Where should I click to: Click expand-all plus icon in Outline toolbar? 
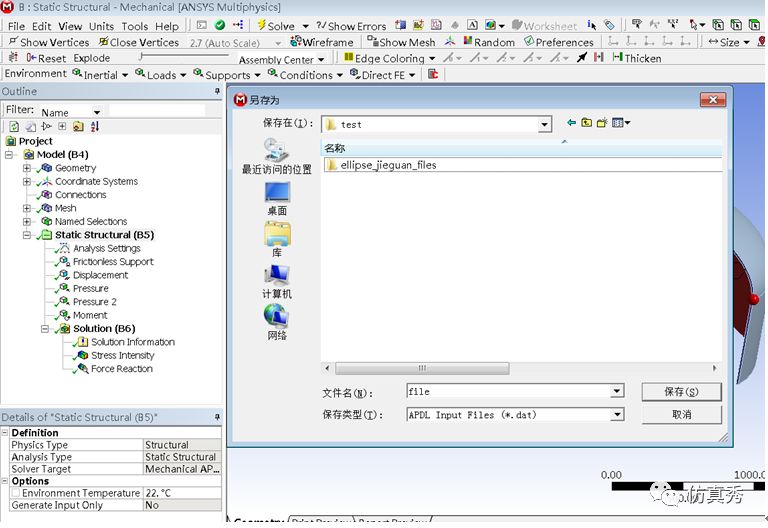62,126
